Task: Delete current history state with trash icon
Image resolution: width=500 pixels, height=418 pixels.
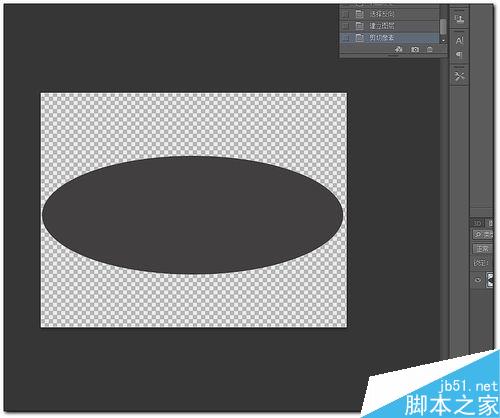Action: point(430,50)
